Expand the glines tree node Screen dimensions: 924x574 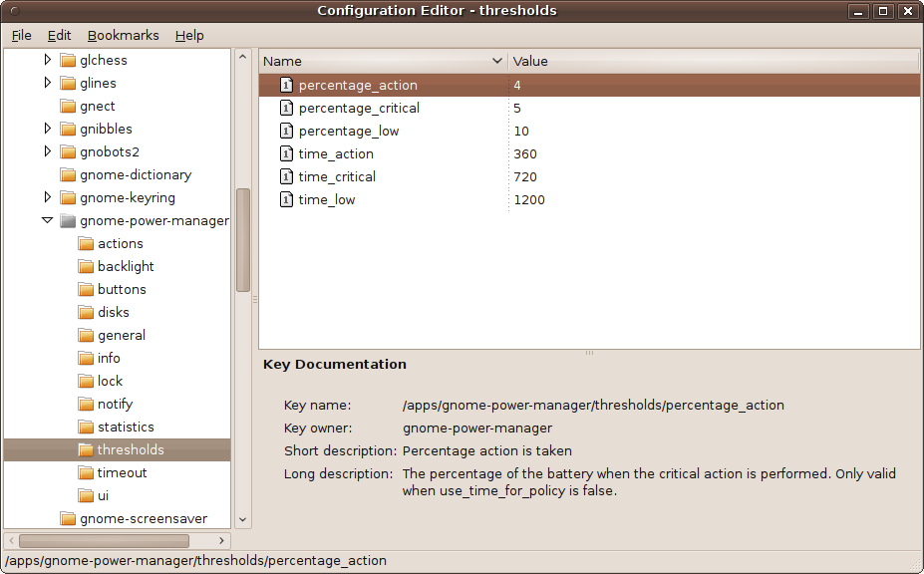[x=48, y=83]
